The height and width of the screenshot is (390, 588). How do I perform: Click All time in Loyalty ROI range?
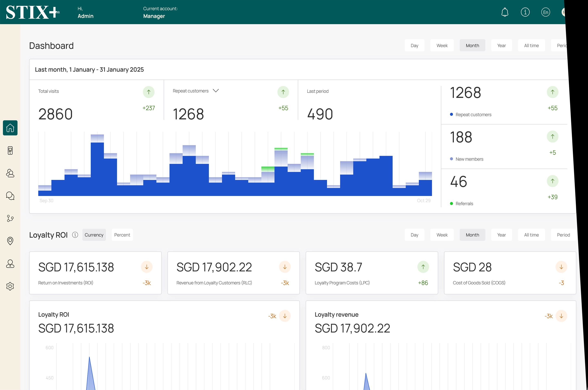pos(531,235)
